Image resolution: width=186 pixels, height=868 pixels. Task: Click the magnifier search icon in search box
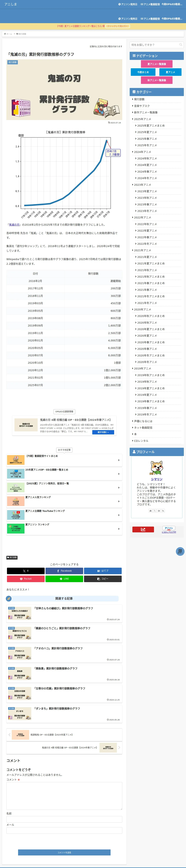pyautogui.click(x=181, y=45)
